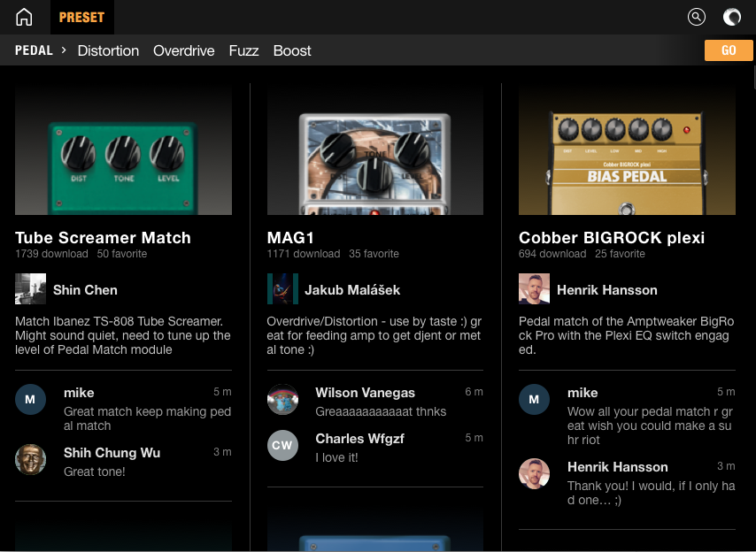The height and width of the screenshot is (552, 756).
Task: Open the MAG1 pedal thumbnail
Action: [375, 150]
